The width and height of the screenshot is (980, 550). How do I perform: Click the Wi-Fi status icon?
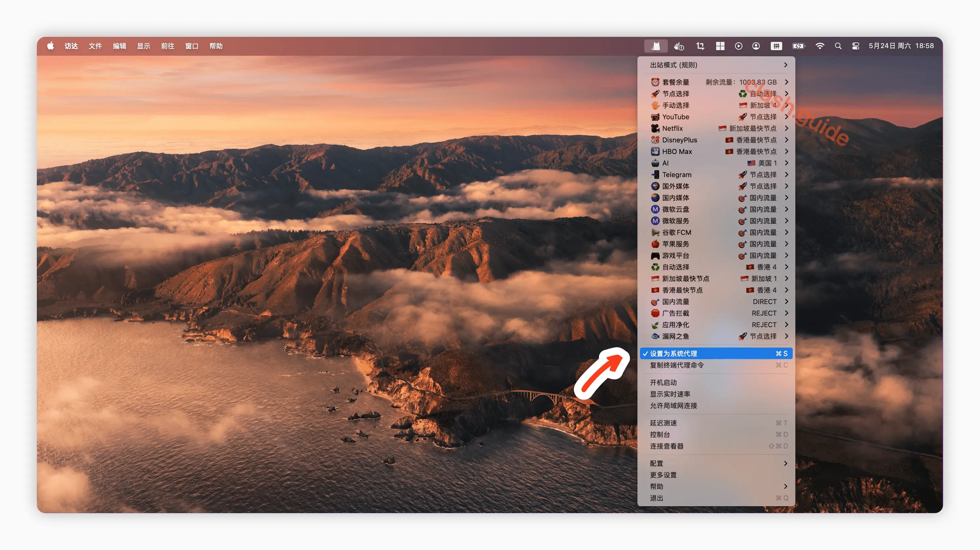pos(820,46)
